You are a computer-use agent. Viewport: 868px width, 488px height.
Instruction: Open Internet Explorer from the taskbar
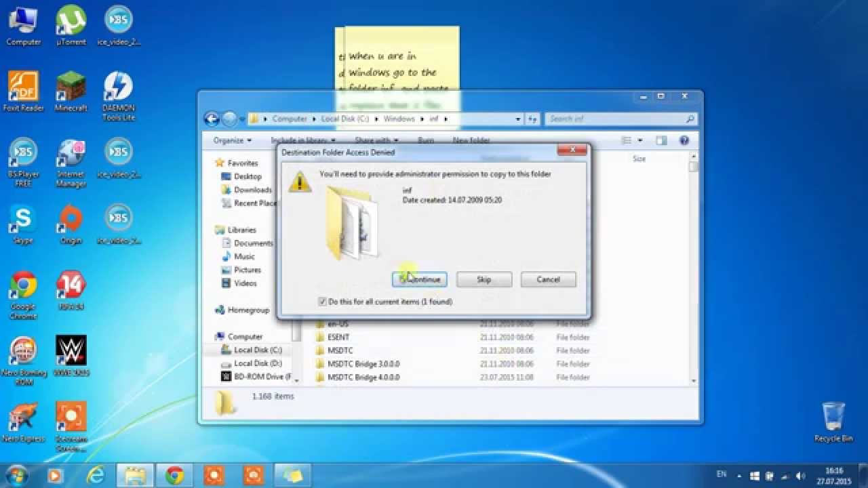(x=96, y=475)
